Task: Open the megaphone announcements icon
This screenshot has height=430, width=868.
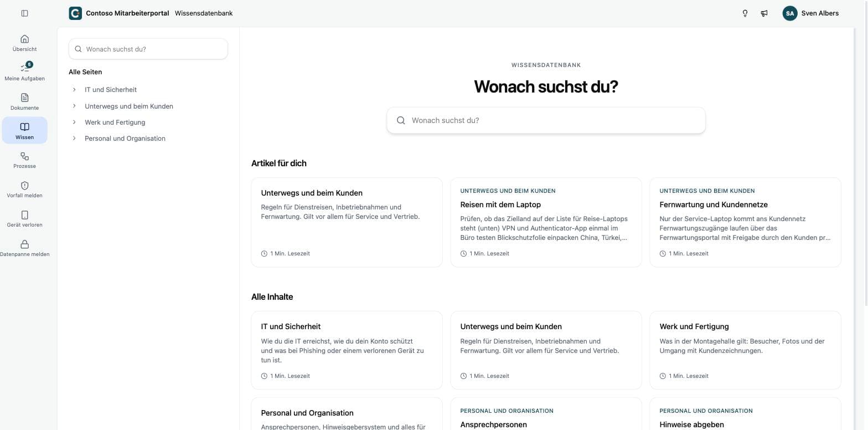Action: (764, 13)
